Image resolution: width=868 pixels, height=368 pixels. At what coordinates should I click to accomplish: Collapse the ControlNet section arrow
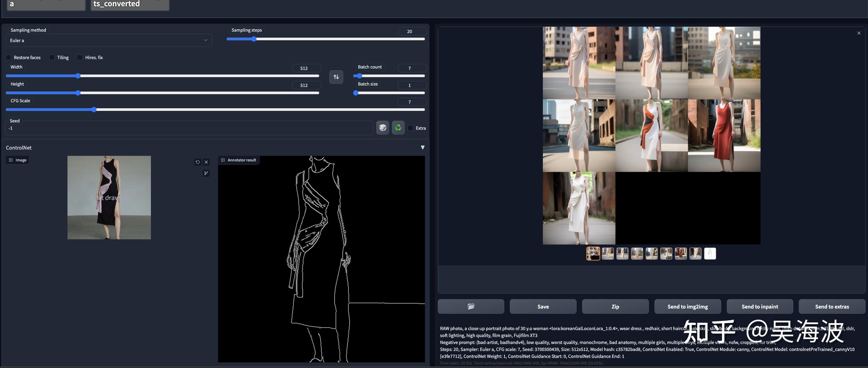pos(423,147)
